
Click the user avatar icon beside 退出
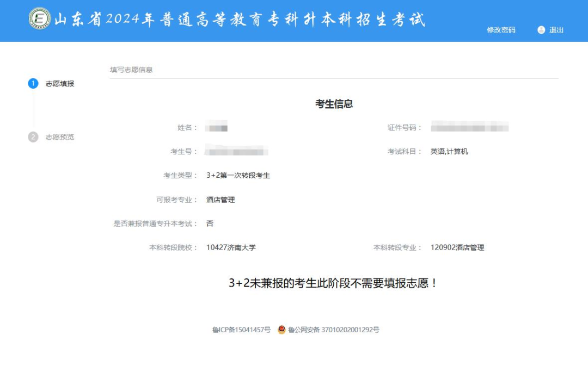coord(541,30)
